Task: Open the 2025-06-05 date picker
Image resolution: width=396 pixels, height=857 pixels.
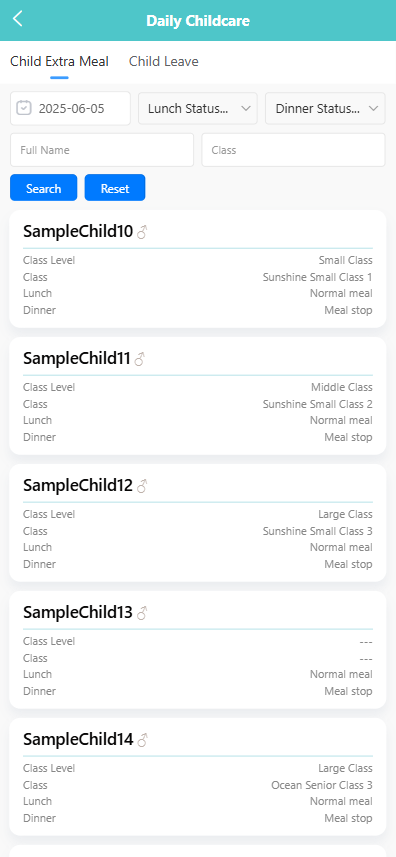Action: point(70,108)
